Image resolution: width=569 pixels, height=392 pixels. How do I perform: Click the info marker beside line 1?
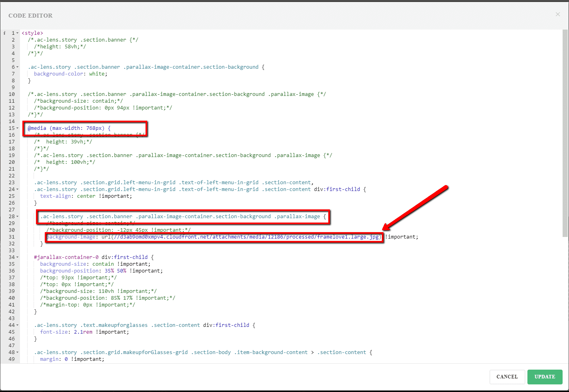pyautogui.click(x=4, y=33)
